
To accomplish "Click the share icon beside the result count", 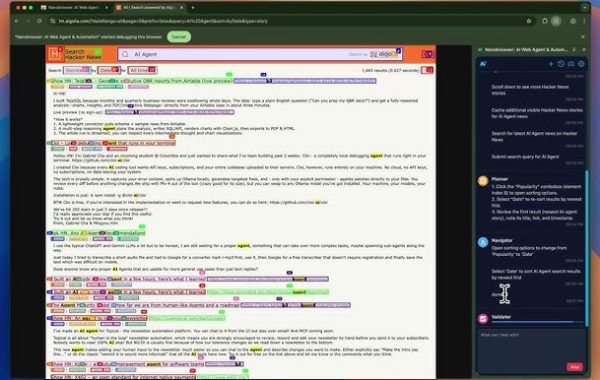I will tap(427, 70).
